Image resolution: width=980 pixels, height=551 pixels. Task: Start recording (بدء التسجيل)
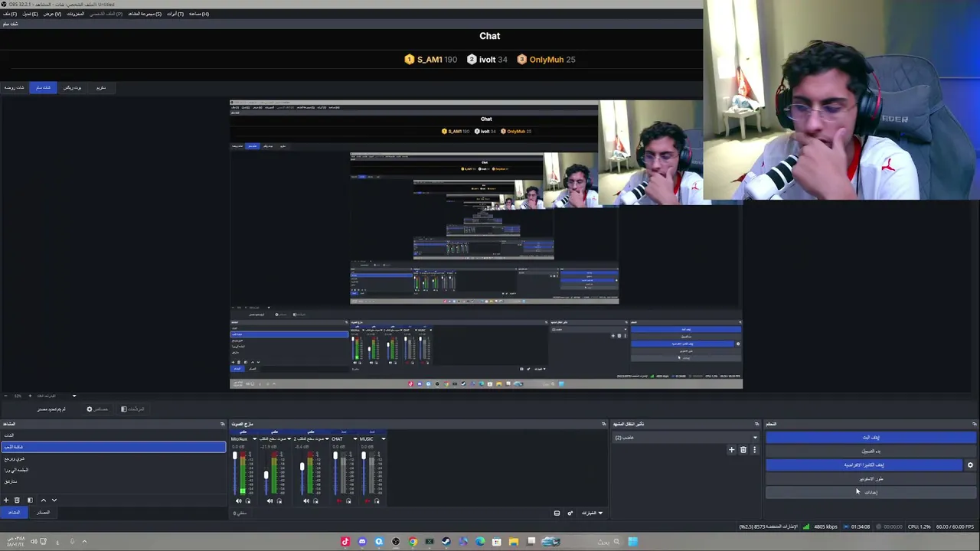coord(871,451)
